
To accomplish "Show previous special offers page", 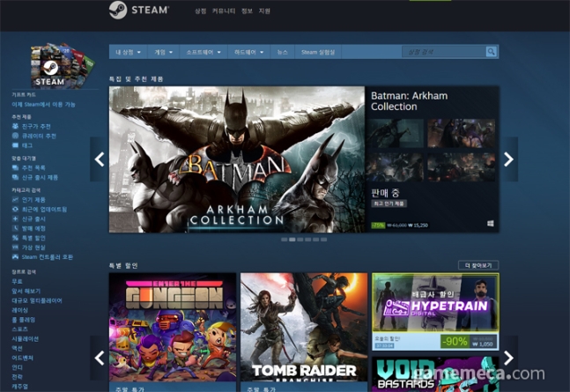I will [100, 358].
